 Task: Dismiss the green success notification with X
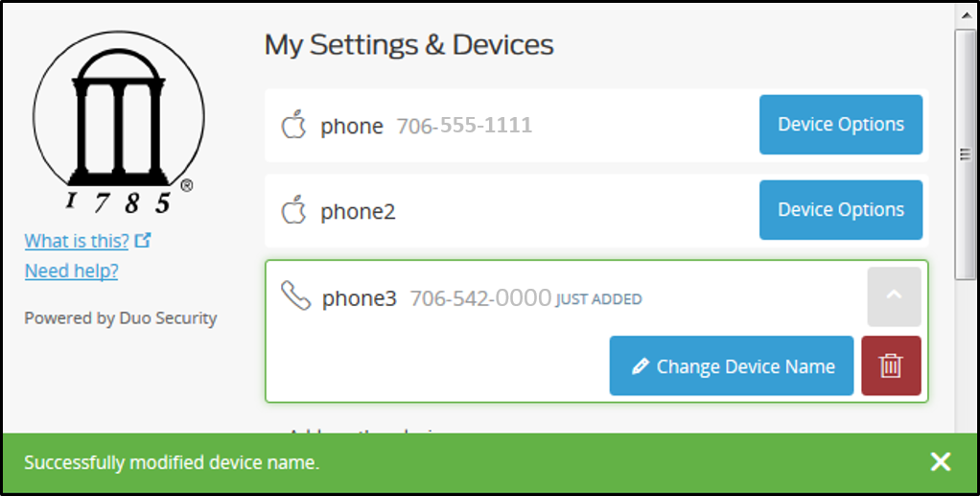940,462
